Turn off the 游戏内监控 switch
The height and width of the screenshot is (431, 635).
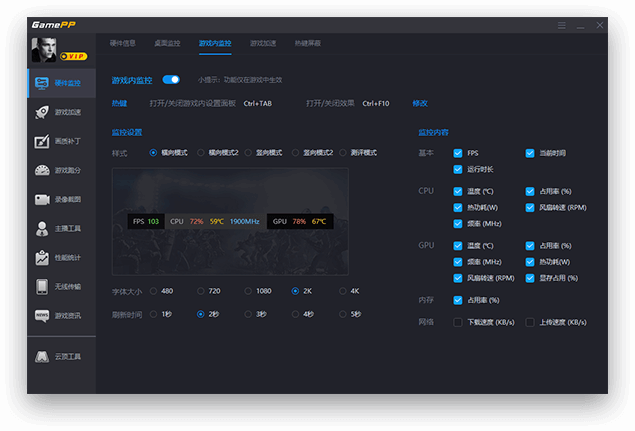tap(171, 79)
